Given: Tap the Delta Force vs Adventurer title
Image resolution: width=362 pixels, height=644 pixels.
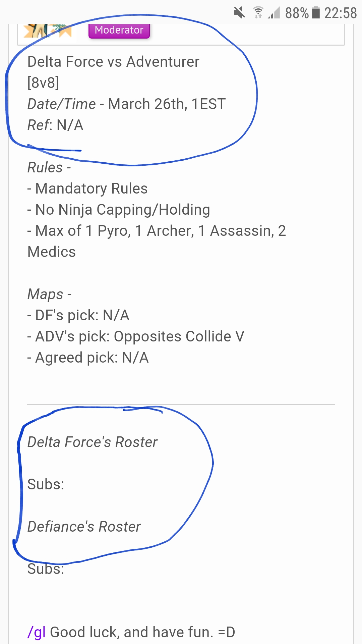Looking at the screenshot, I should (x=113, y=62).
